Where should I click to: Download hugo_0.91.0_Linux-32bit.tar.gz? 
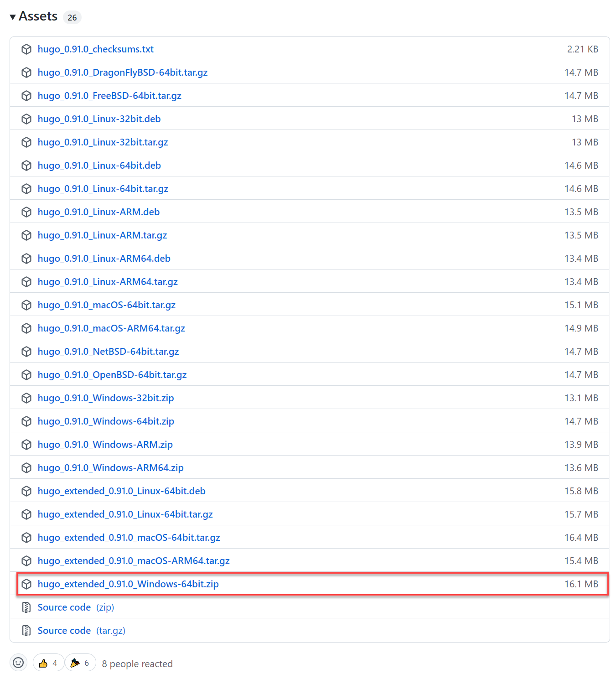[103, 142]
